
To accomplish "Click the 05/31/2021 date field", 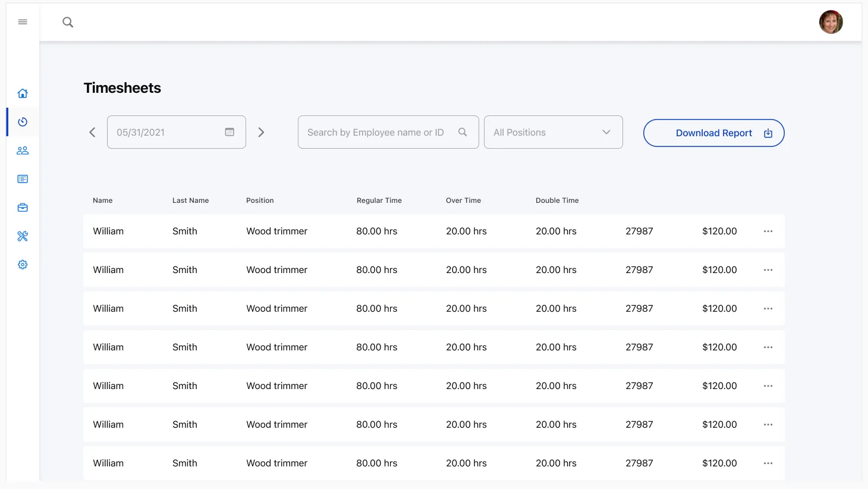I will [x=177, y=132].
